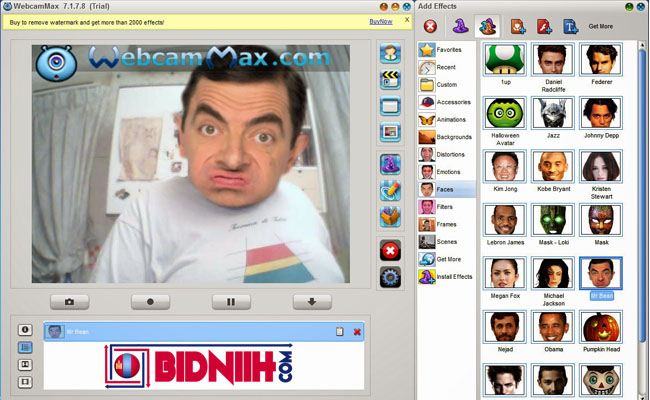Apply the Johnny Depp face effect
The image size is (650, 400).
click(x=601, y=113)
